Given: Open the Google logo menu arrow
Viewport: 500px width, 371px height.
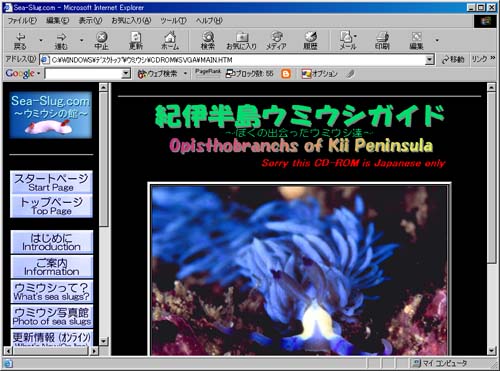Looking at the screenshot, I should (x=39, y=73).
